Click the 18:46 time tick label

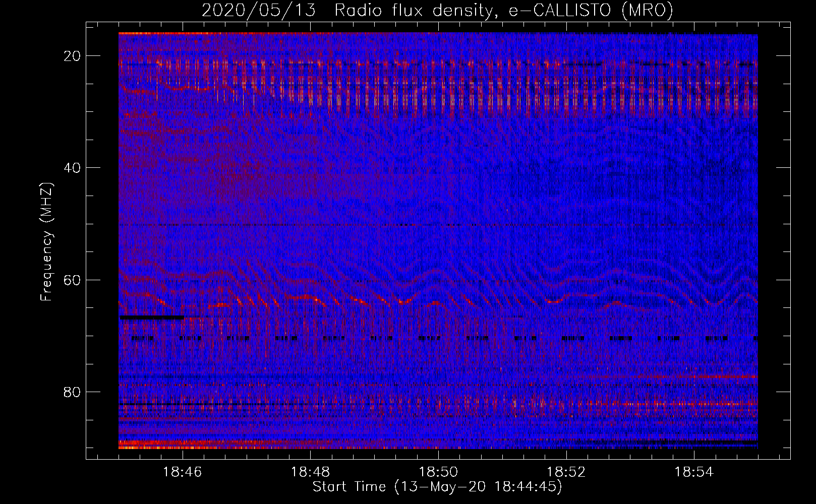(x=182, y=472)
